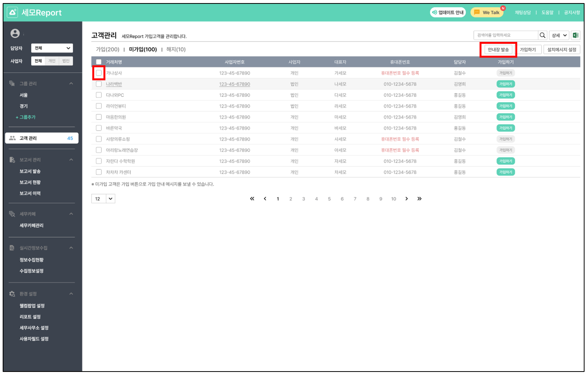
Task: Click the 안내장 발송 button
Action: [498, 50]
